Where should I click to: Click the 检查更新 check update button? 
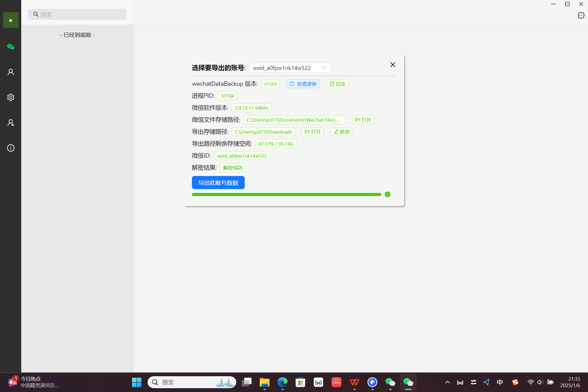coord(303,84)
